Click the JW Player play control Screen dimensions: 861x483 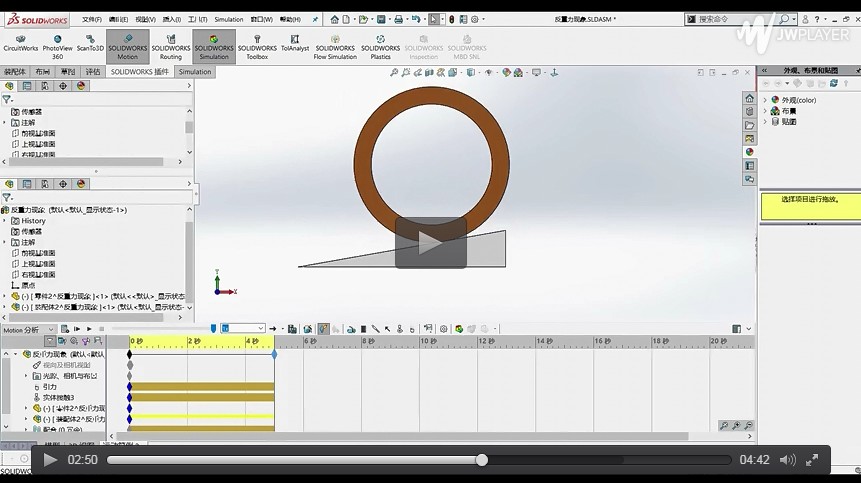tap(50, 460)
